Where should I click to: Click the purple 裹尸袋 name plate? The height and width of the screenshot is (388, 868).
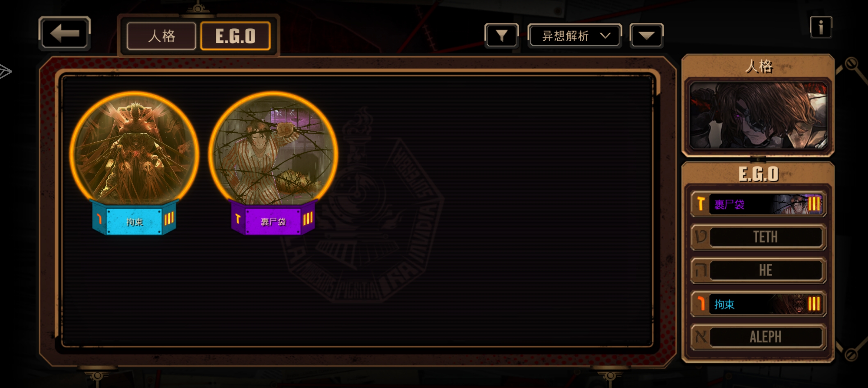(x=273, y=221)
